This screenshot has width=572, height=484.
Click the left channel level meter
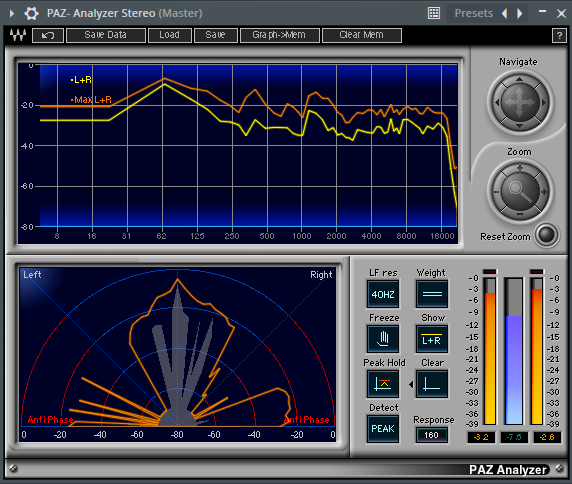click(x=490, y=351)
